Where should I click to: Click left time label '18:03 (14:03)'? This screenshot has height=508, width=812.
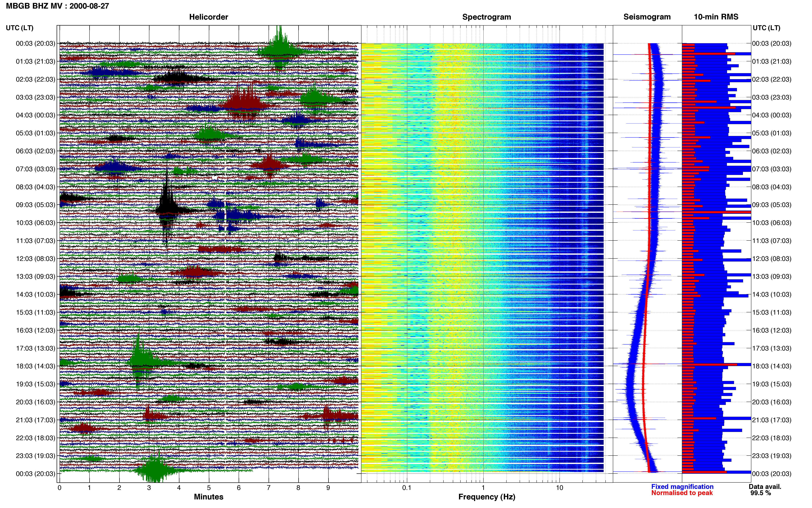35,366
